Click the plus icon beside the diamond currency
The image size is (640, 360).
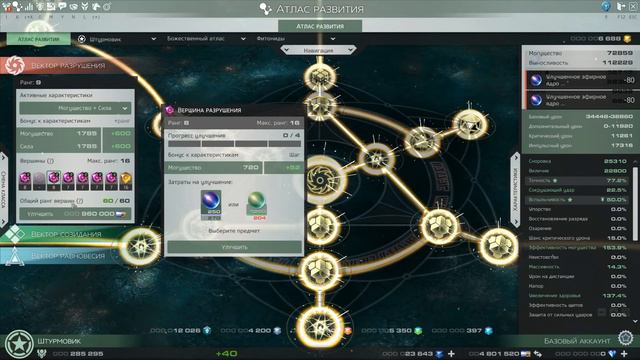click(624, 353)
